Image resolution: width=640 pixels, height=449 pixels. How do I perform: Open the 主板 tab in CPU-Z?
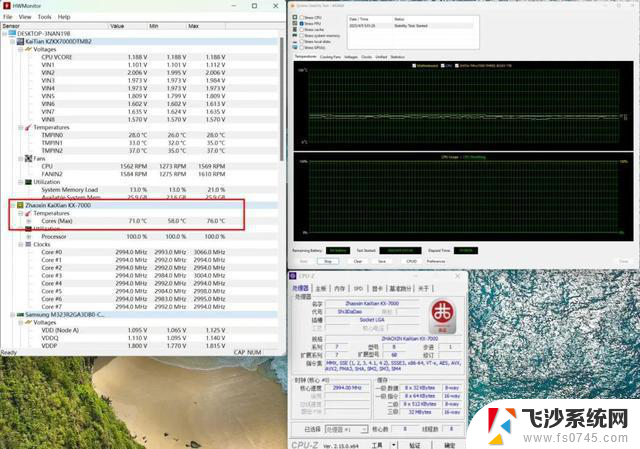pyautogui.click(x=321, y=288)
